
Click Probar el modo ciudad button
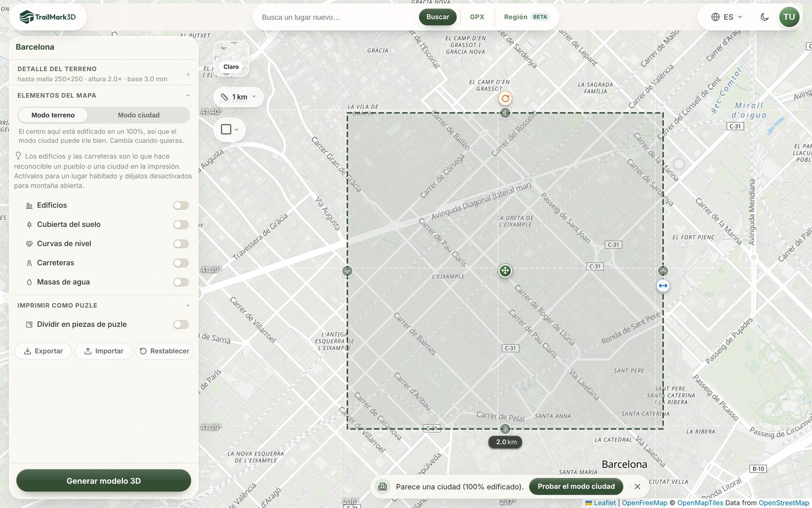576,487
